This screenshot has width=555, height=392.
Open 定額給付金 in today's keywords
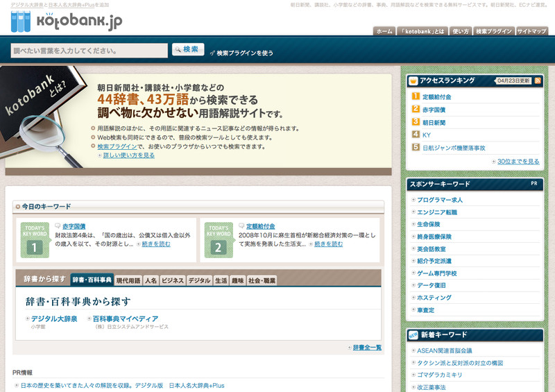point(261,226)
